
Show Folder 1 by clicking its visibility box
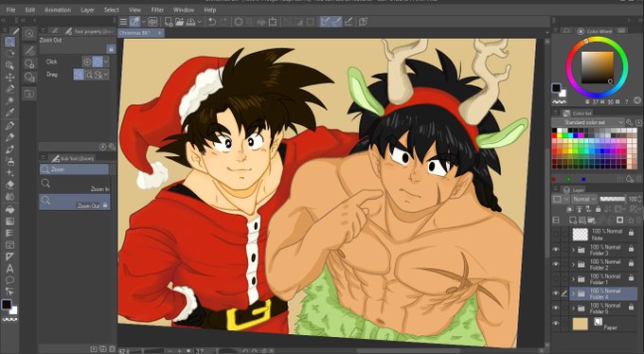556,279
